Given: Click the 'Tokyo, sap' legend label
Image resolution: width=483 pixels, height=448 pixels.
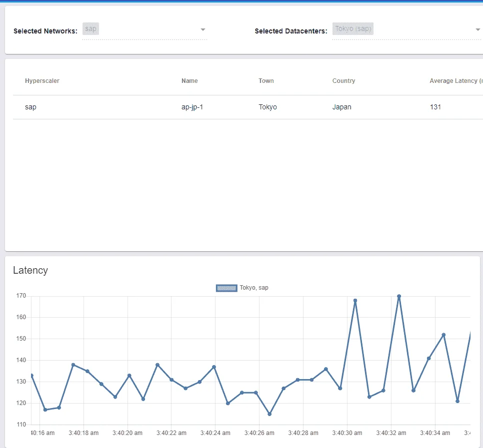Looking at the screenshot, I should pyautogui.click(x=254, y=288).
